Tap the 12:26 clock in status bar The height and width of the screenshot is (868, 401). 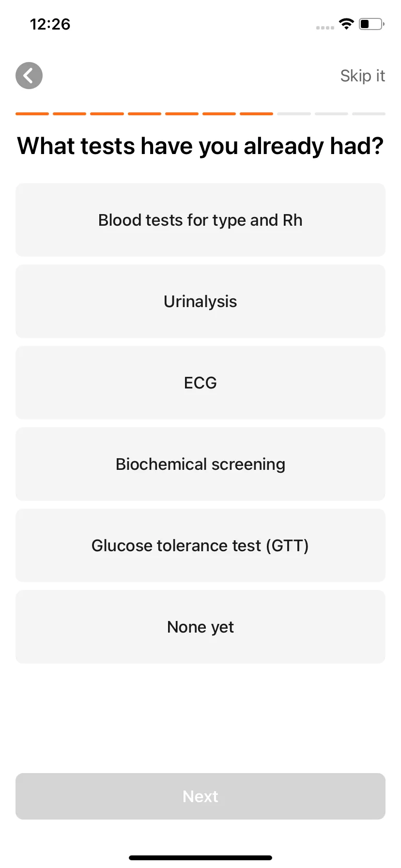click(x=50, y=24)
